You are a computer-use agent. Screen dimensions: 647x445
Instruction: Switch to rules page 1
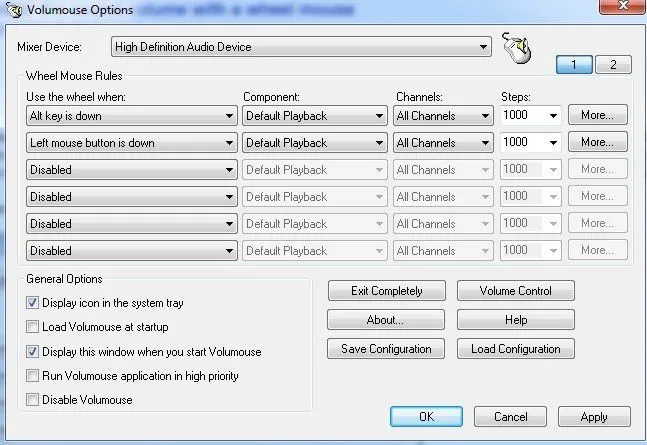575,65
